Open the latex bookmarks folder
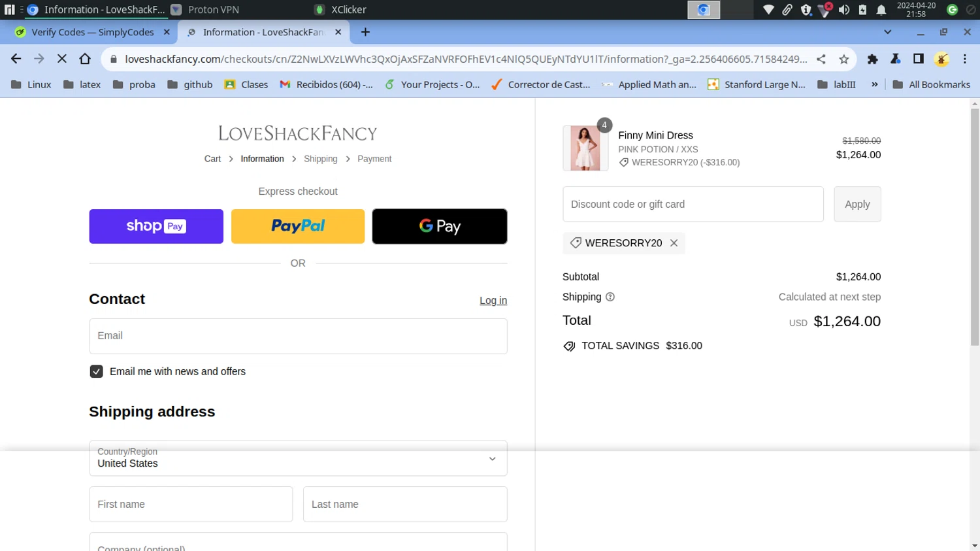980x551 pixels. tap(82, 84)
